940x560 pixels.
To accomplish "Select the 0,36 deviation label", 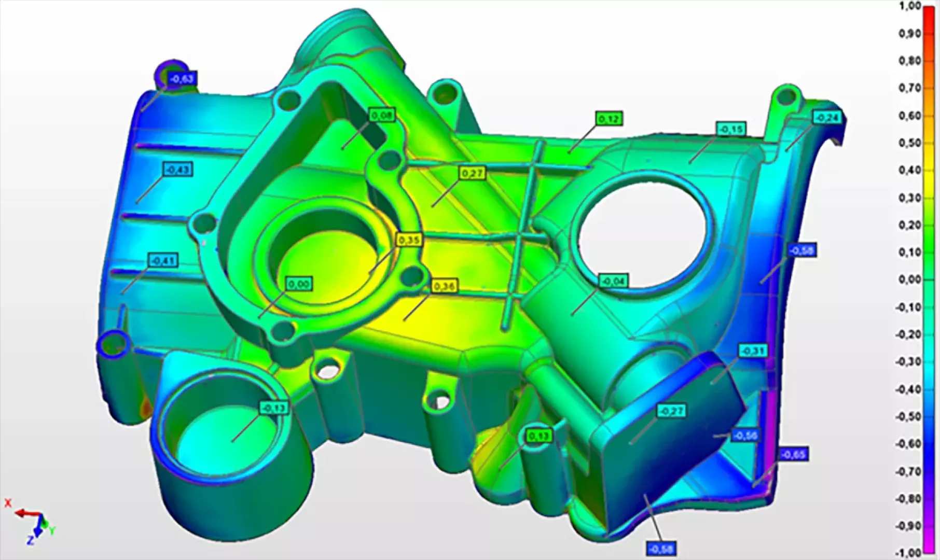I will click(x=444, y=286).
